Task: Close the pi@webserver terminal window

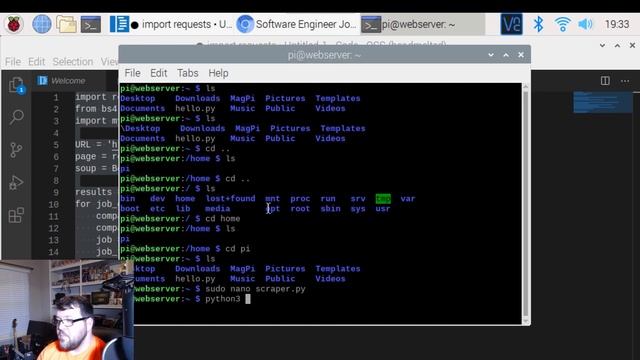Action: click(x=521, y=55)
